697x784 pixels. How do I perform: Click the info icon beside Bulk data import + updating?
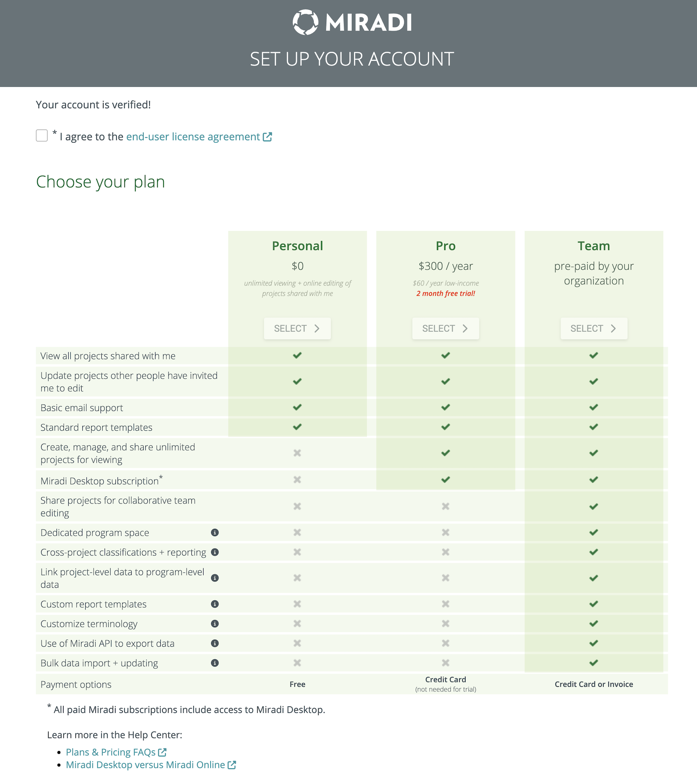(x=215, y=662)
